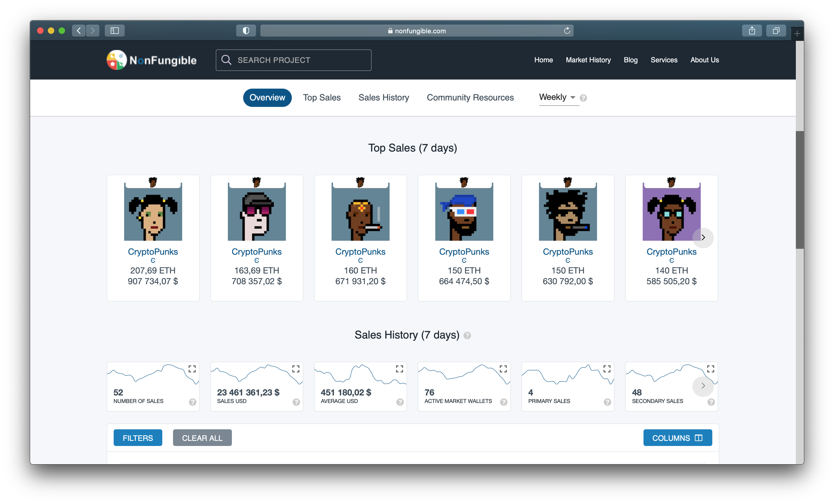Select the Overview tab
This screenshot has height=504, width=834.
pyautogui.click(x=267, y=98)
